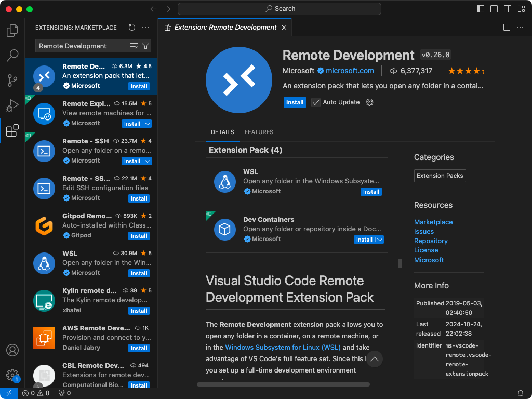Show errors and warnings from status bar

click(36, 393)
